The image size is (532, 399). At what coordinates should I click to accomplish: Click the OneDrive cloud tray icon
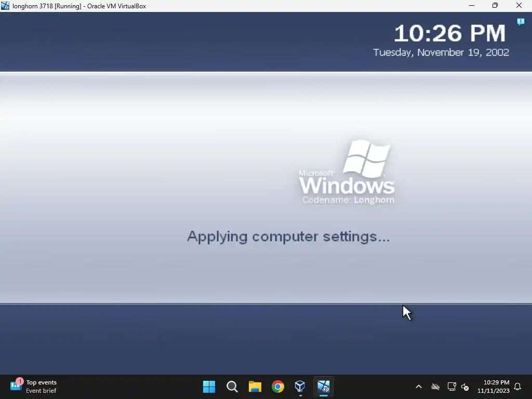435,387
